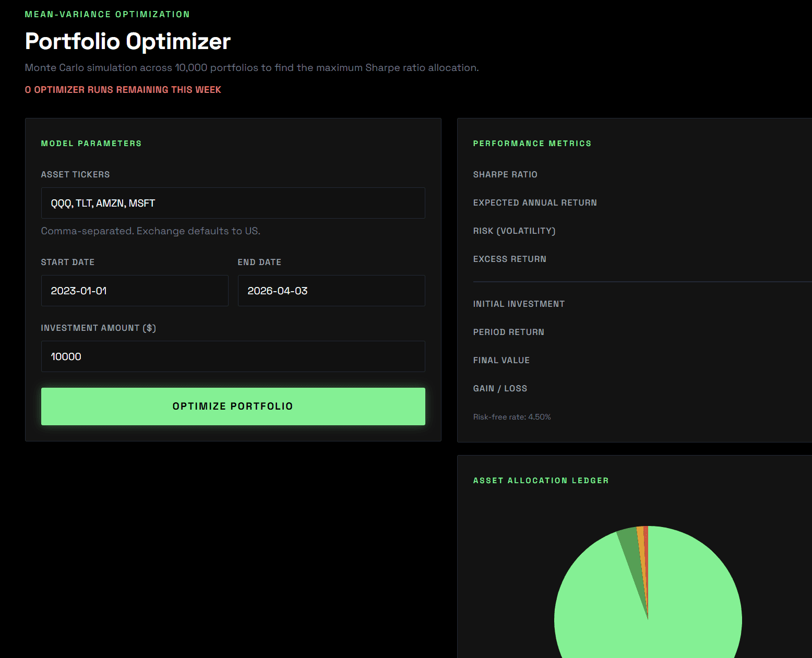The height and width of the screenshot is (658, 812).
Task: Click the Monte Carlo simulation description text
Action: click(252, 68)
